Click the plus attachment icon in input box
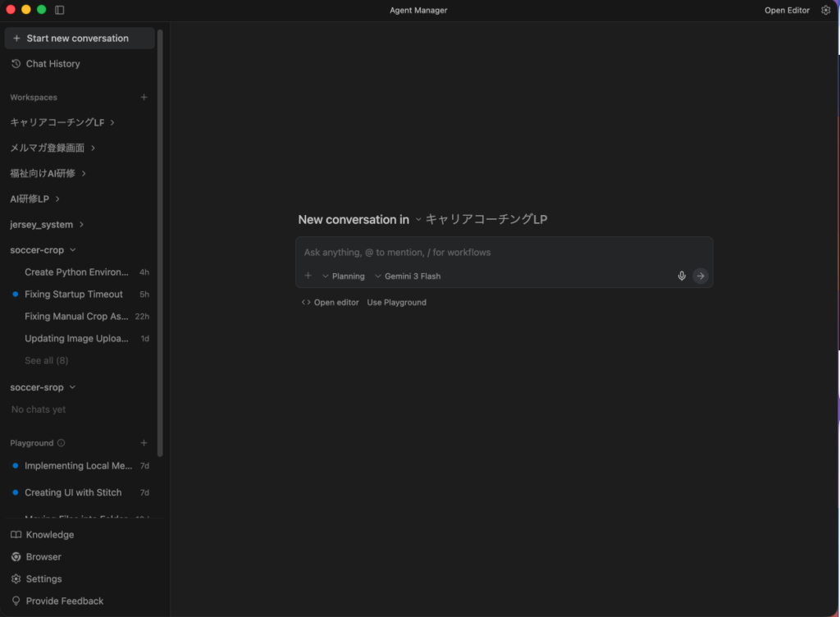The image size is (840, 617). point(308,276)
